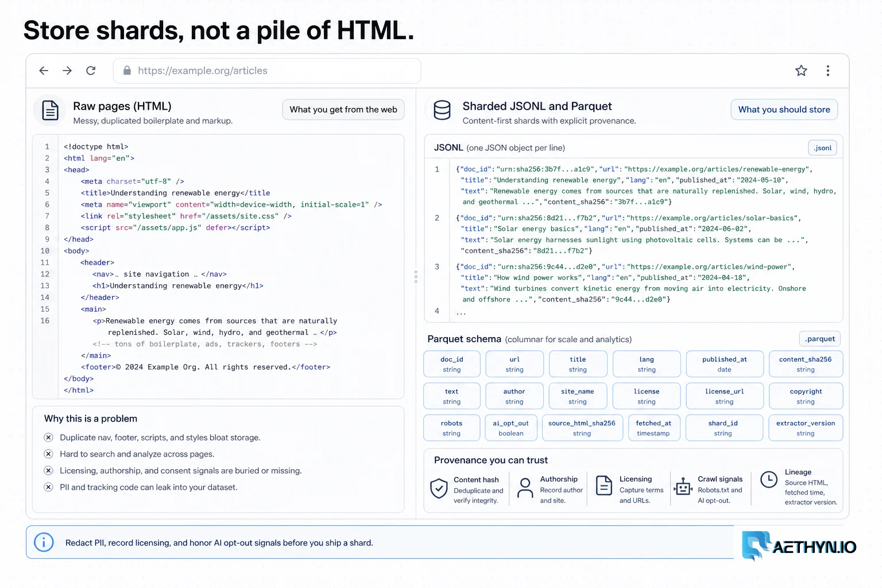Click the Lineage clock icon
The image size is (882, 588).
[769, 479]
